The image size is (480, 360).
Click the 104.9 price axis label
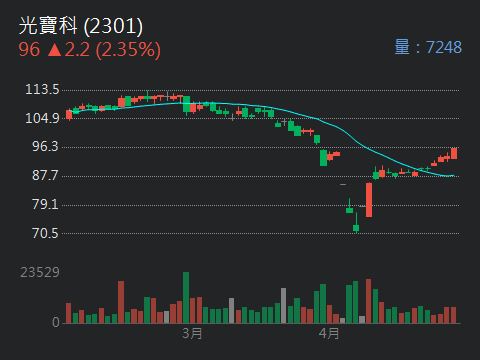click(x=42, y=118)
